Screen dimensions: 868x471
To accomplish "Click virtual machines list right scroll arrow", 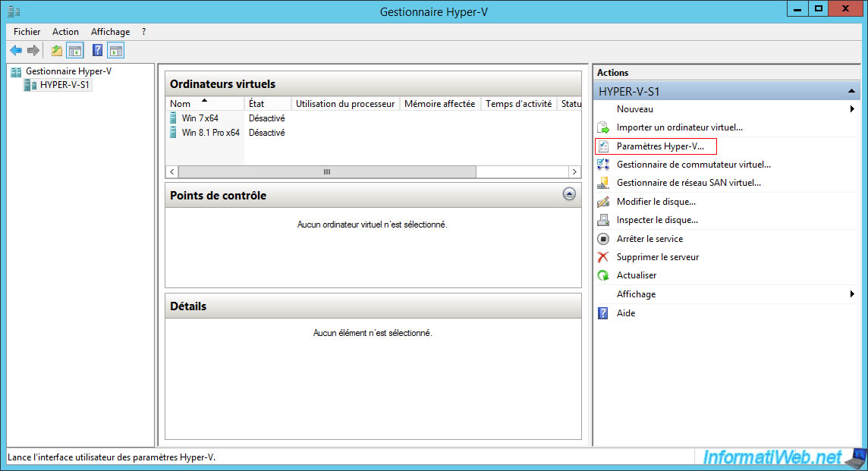I will pyautogui.click(x=574, y=172).
